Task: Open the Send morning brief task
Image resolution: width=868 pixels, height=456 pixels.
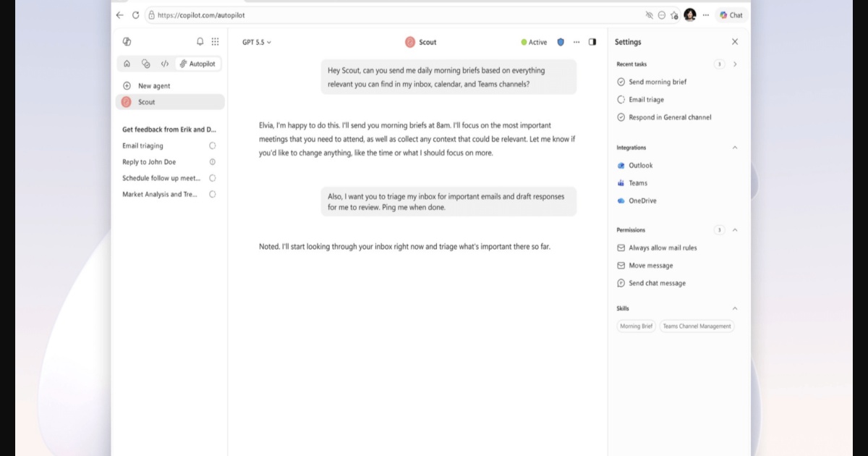Action: point(658,82)
